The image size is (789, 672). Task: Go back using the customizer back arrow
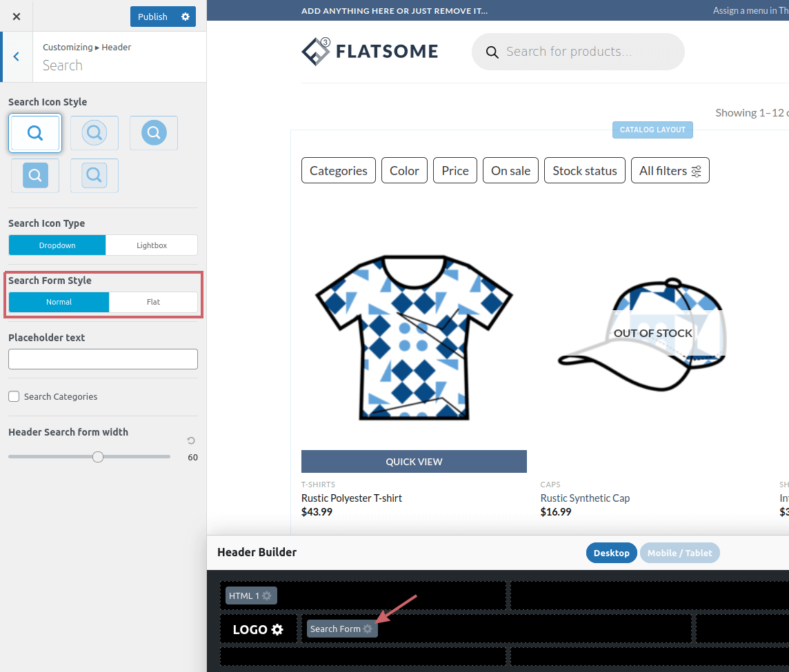(x=16, y=57)
